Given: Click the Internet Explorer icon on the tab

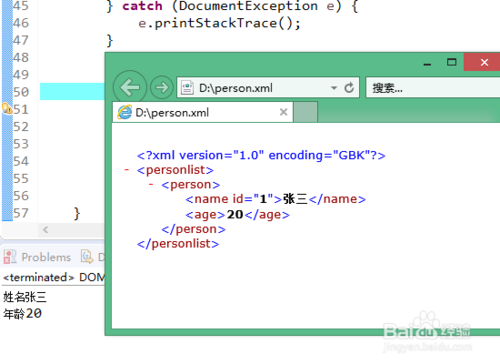Looking at the screenshot, I should click(125, 112).
